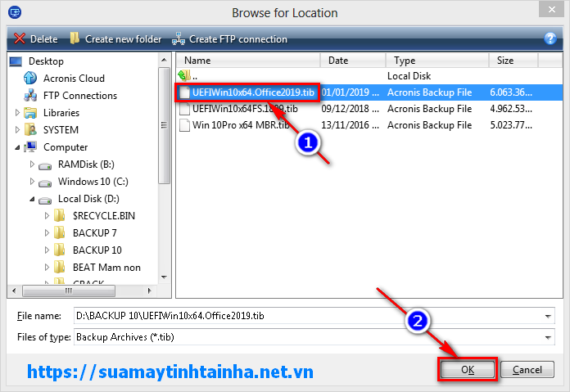
Task: Click the Desktop monitor icon in tree
Action: (x=16, y=61)
